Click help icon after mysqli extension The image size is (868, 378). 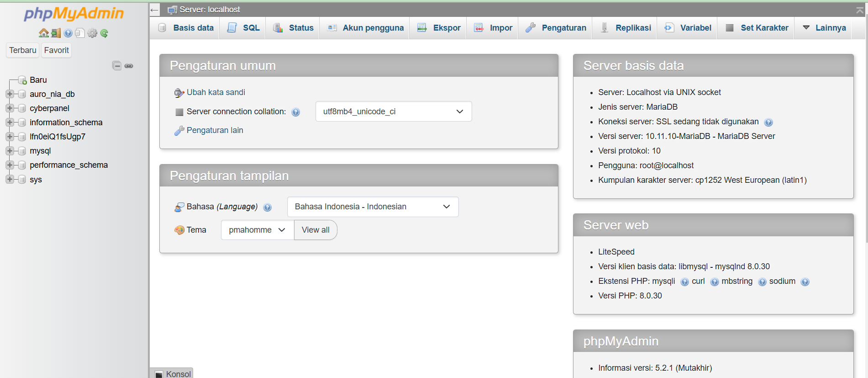click(684, 282)
